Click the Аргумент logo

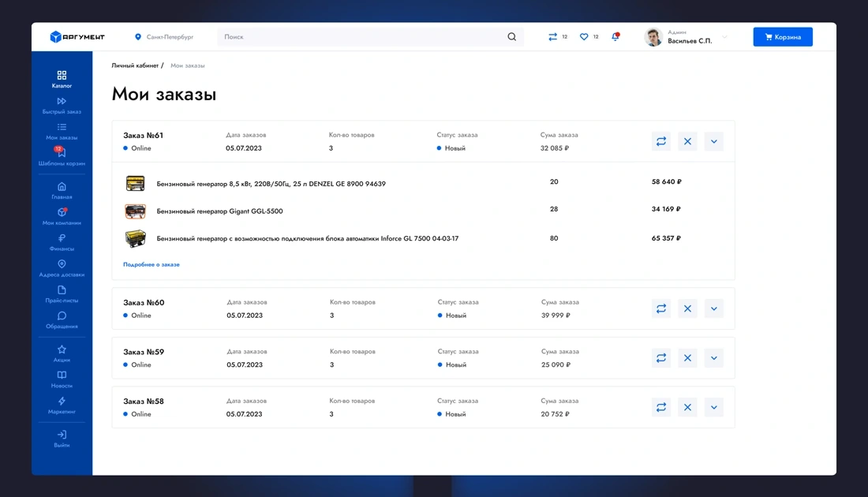click(x=77, y=36)
